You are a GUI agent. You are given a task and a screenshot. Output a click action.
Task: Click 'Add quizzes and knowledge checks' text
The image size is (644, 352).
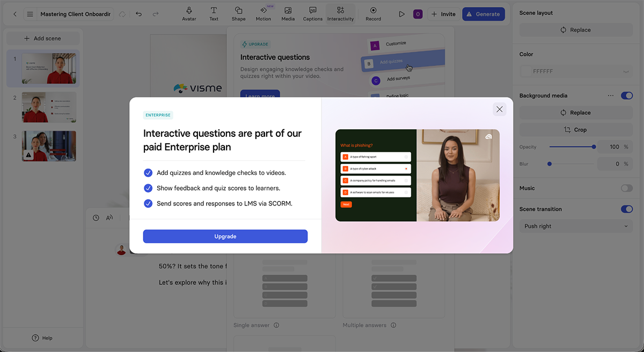coord(221,173)
